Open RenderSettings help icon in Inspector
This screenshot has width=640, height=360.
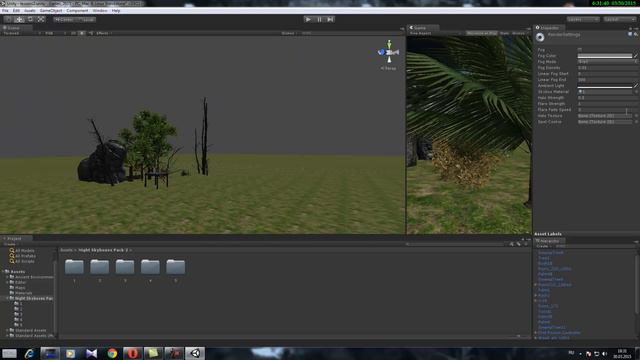click(630, 34)
